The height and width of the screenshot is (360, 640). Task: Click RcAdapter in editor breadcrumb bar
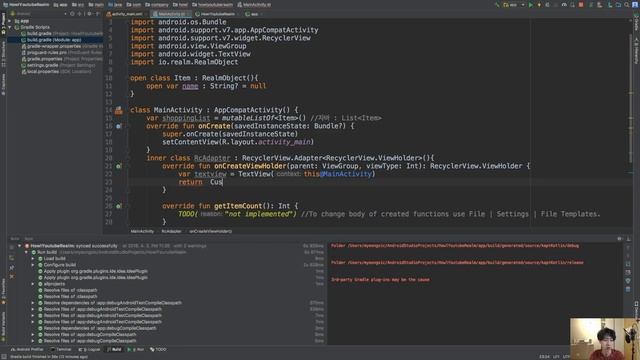coord(171,231)
